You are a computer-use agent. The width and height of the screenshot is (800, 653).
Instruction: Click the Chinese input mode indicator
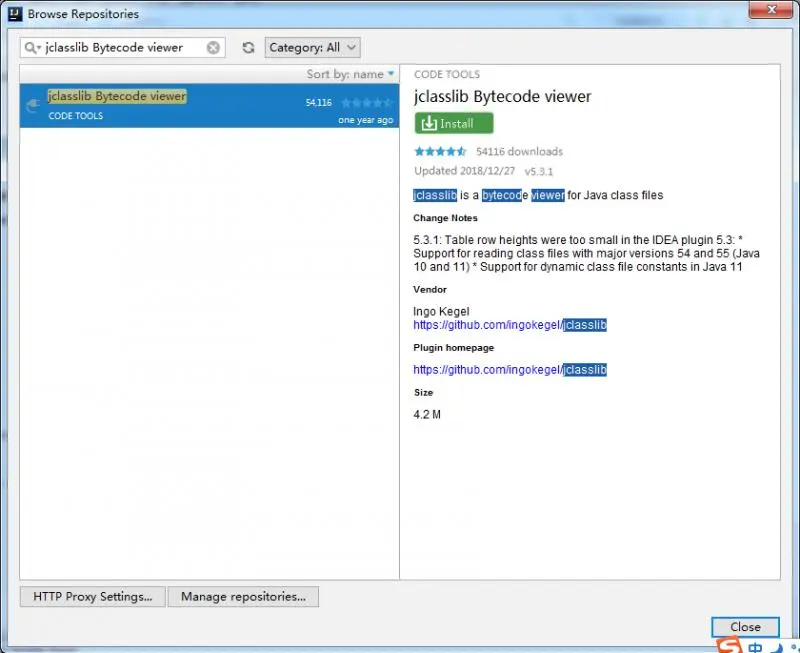click(x=755, y=647)
